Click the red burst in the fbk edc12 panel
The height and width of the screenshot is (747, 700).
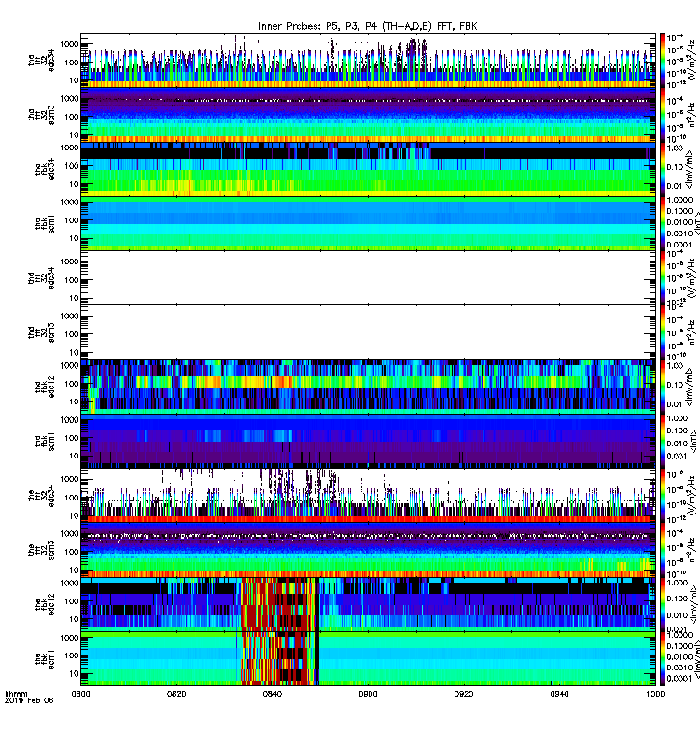280,604
